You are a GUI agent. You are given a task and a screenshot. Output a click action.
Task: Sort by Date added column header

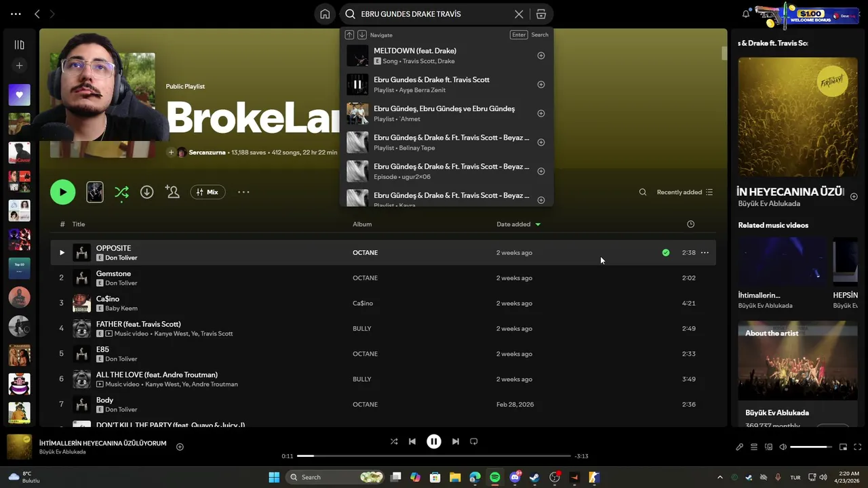click(519, 224)
